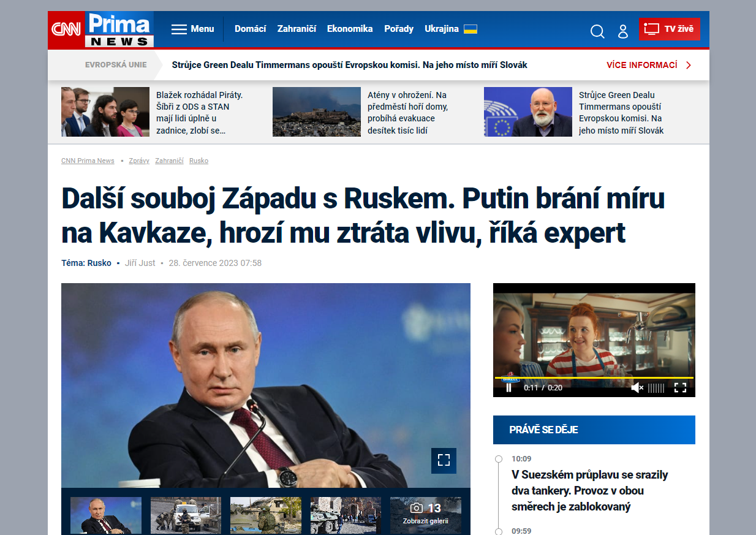756x535 pixels.
Task: Toggle fullscreen on the video ad
Action: [x=680, y=387]
